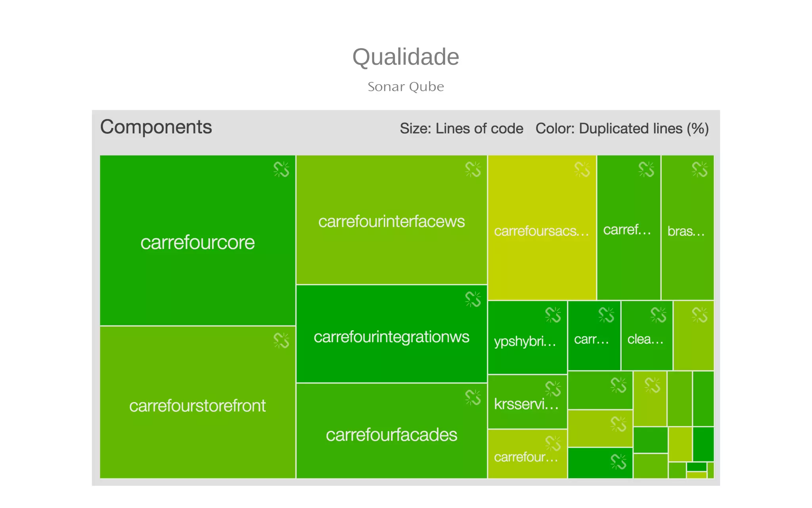Select the carrefourstorefront component tile
Screen dimensions: 812x508
(x=197, y=406)
